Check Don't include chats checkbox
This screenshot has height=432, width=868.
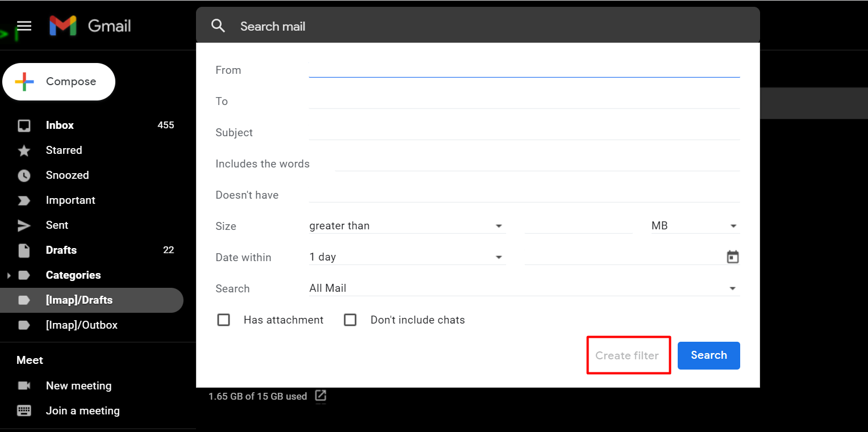pos(350,320)
